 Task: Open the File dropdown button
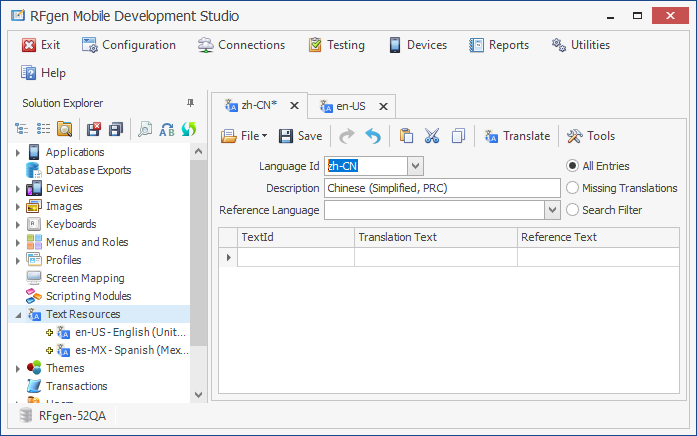tap(243, 136)
